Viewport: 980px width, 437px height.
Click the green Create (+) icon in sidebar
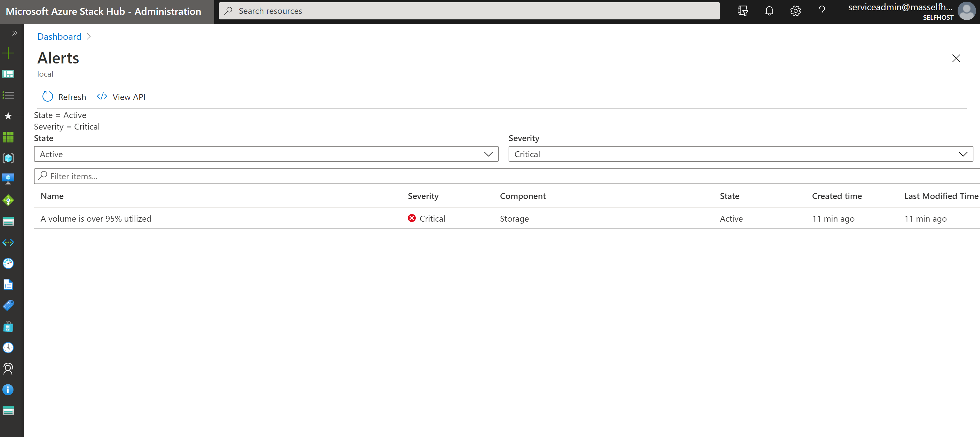click(8, 53)
